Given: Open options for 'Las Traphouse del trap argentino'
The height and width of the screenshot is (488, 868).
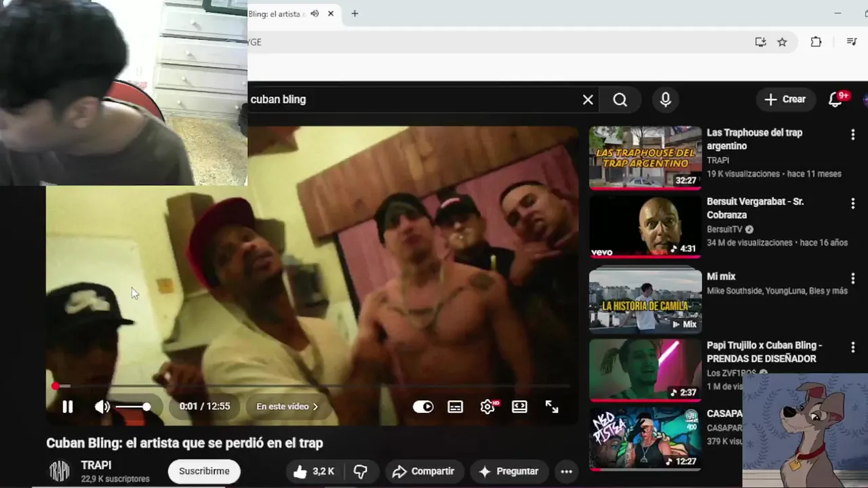Looking at the screenshot, I should (853, 135).
